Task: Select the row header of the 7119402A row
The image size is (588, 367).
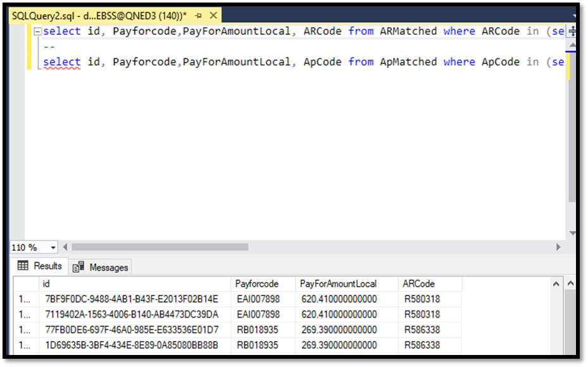Action: [26, 314]
